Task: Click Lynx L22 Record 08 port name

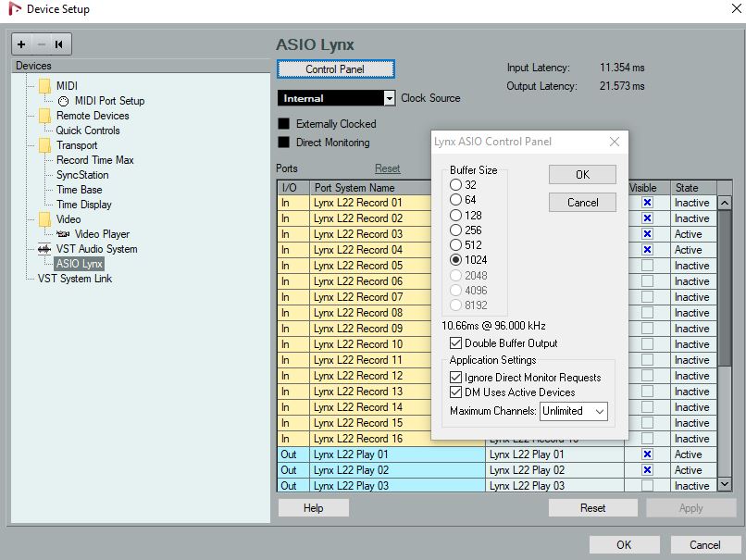Action: pyautogui.click(x=358, y=313)
